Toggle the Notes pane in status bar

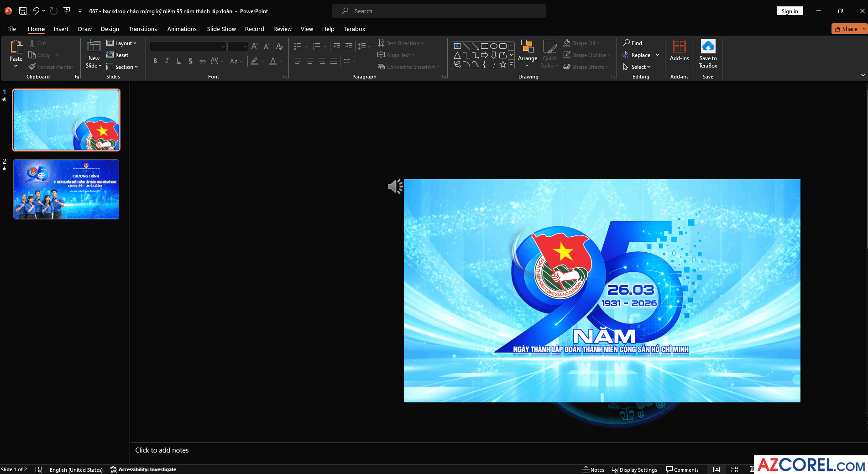tap(593, 469)
